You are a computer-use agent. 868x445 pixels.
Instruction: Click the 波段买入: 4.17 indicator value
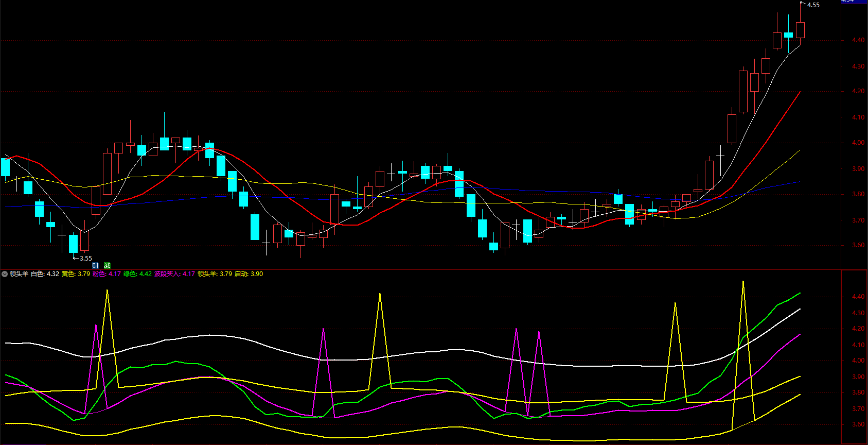(x=174, y=274)
